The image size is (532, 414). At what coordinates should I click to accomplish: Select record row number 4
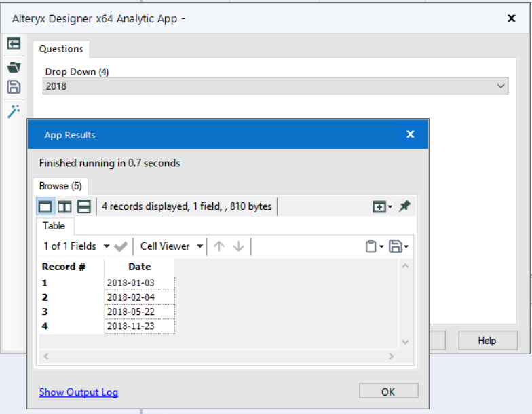71,326
